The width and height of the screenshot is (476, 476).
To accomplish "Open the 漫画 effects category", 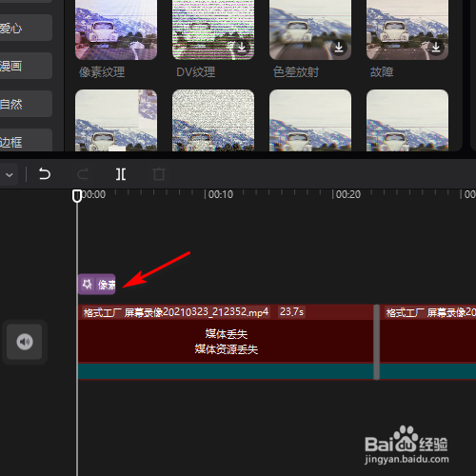I will coord(26,66).
